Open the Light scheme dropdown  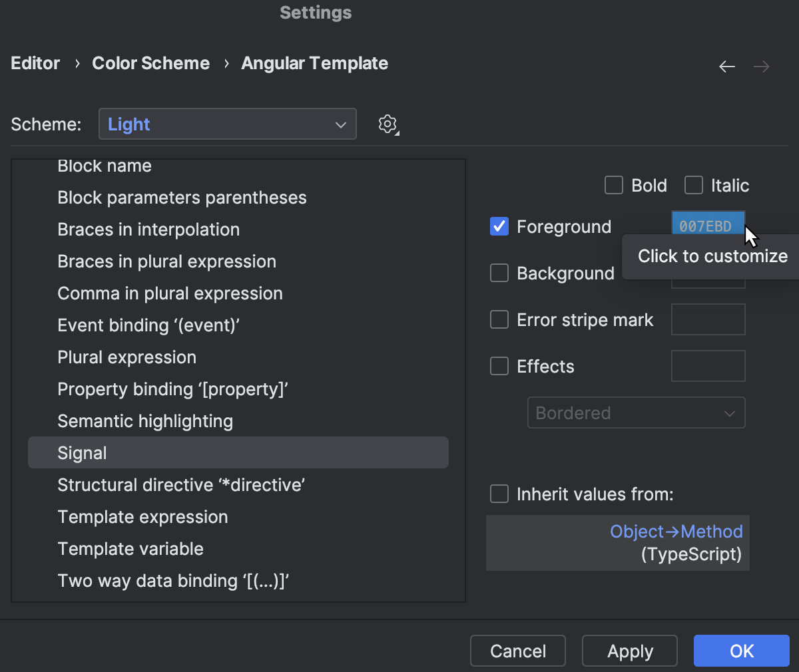(227, 124)
